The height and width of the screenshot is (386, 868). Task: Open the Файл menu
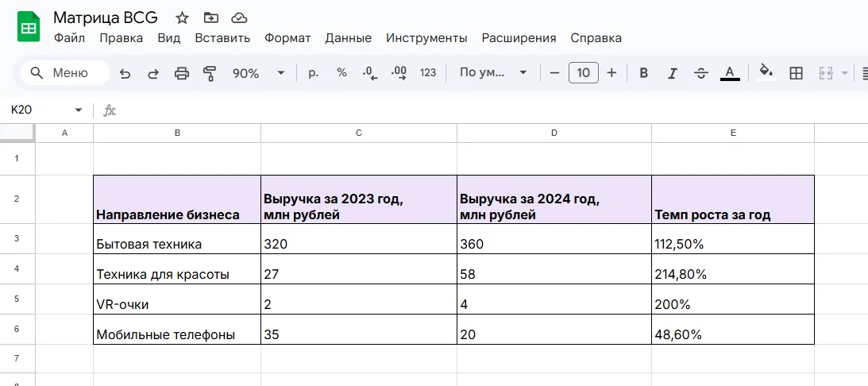click(x=69, y=38)
